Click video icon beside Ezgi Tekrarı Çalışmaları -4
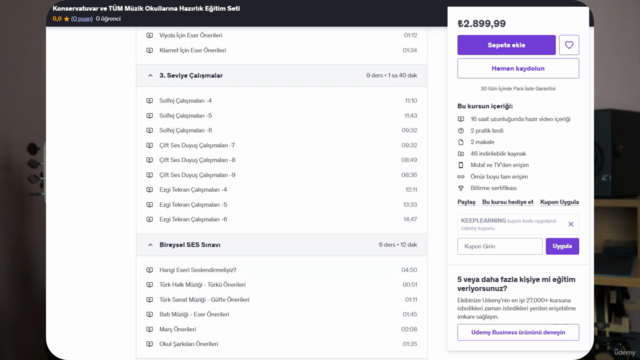This screenshot has height=360, width=640. [x=150, y=190]
